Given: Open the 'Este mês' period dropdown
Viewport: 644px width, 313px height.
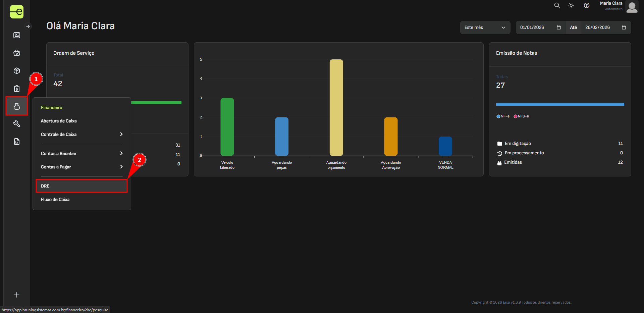Looking at the screenshot, I should 485,28.
